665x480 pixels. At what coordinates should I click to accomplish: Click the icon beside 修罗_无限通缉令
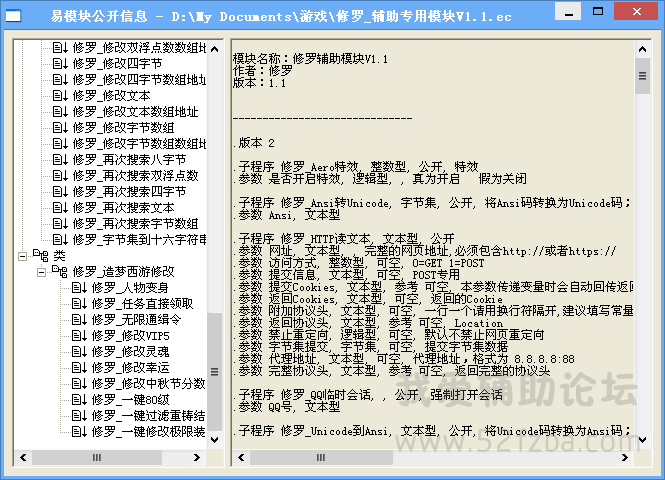tap(79, 319)
